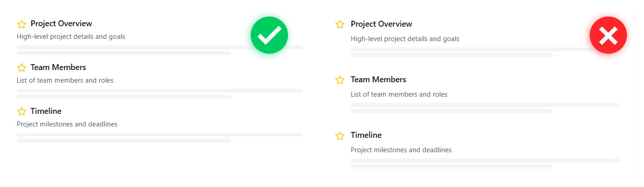Click "List of team members and roles" in checkmark example
Screen dimensions: 644x187
[65, 80]
